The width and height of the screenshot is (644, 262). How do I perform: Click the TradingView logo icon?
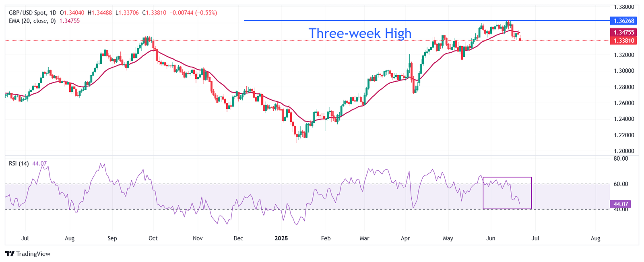[x=10, y=254]
